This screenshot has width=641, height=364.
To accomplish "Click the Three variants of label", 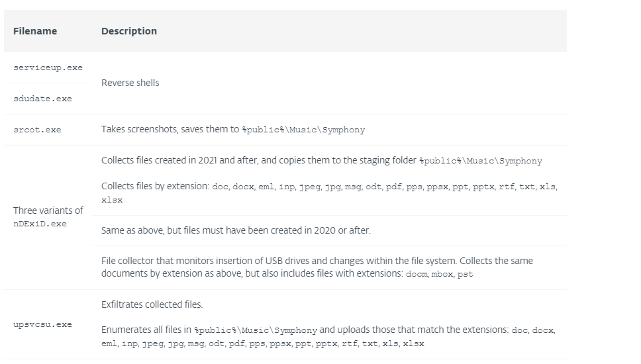I will 48,210.
